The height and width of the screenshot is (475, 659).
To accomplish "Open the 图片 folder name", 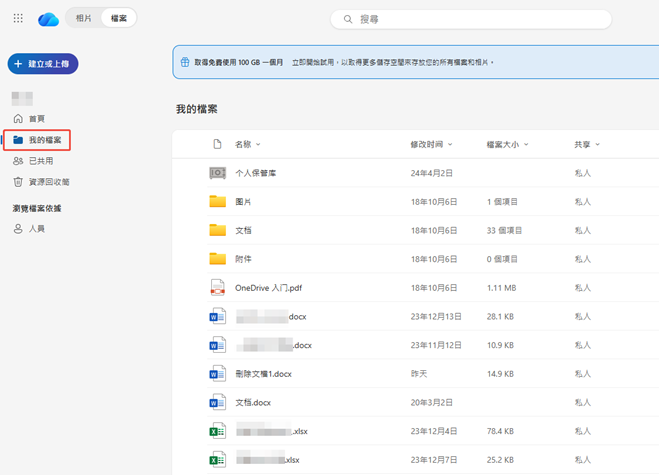I will click(243, 202).
